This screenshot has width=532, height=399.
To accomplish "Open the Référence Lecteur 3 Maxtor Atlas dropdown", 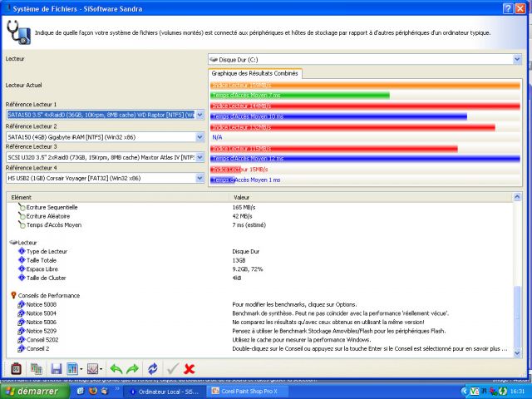I will tap(199, 157).
